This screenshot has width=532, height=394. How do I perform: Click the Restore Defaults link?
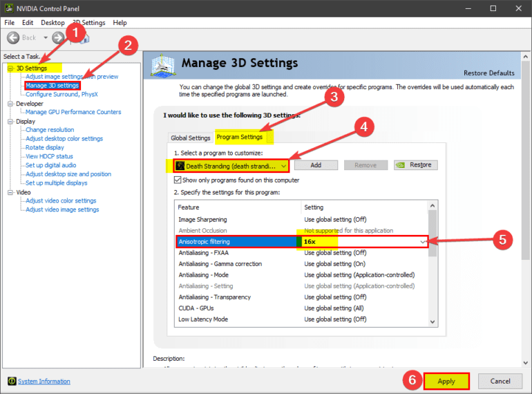(x=488, y=73)
